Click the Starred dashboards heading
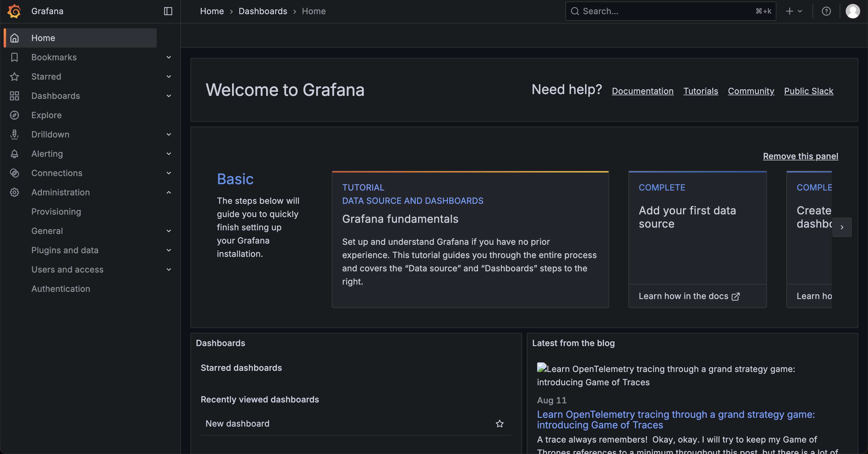Screen dimensions: 868x454 (x=241, y=368)
